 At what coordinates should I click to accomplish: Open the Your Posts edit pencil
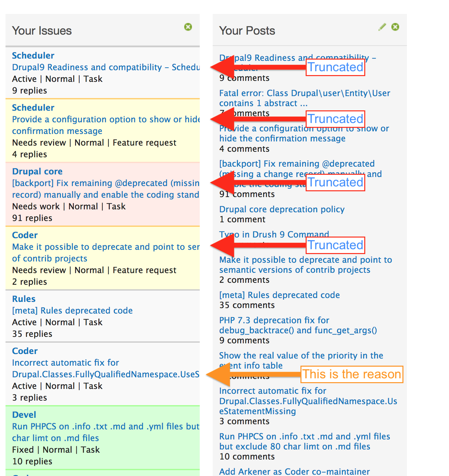click(x=382, y=27)
